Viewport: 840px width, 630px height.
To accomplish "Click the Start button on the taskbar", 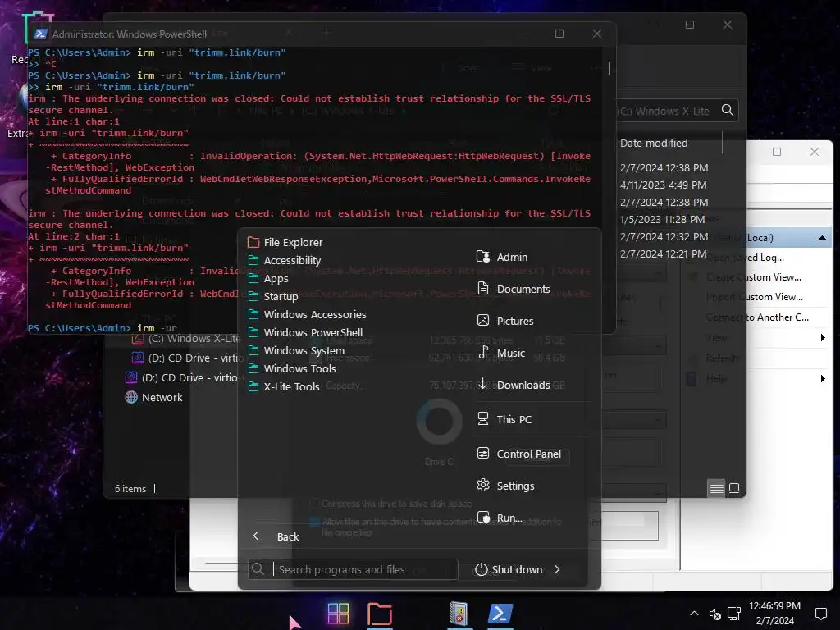I will pos(338,614).
